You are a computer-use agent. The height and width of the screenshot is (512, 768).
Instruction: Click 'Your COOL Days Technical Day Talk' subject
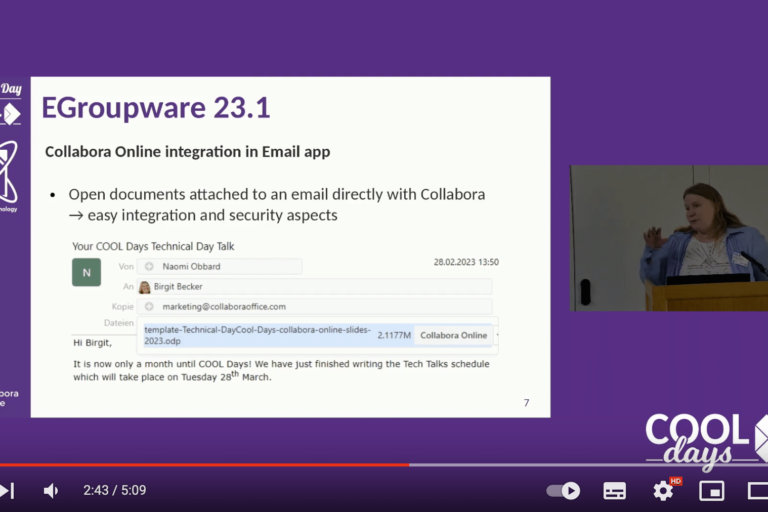coord(153,246)
